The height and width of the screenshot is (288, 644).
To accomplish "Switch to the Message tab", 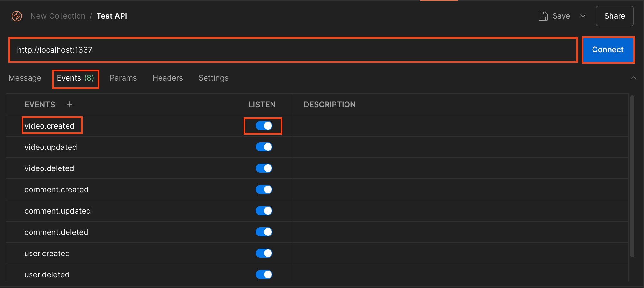I will pos(25,78).
